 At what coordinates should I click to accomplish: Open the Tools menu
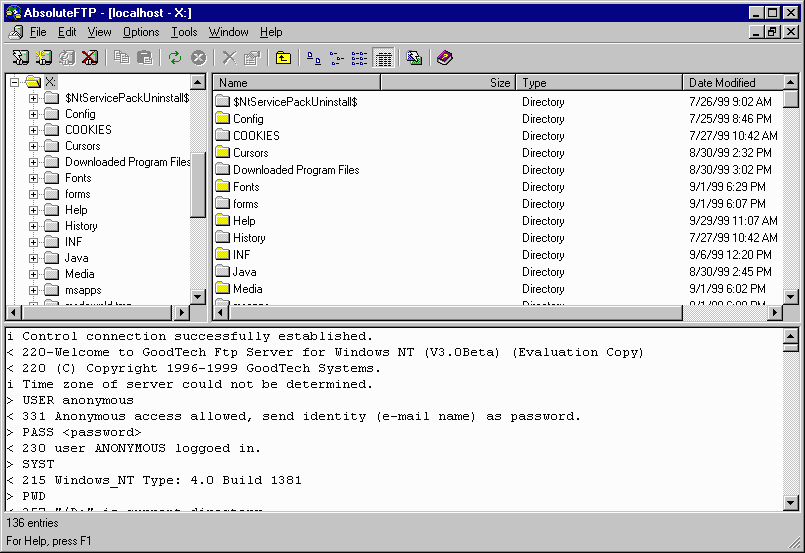pos(184,32)
